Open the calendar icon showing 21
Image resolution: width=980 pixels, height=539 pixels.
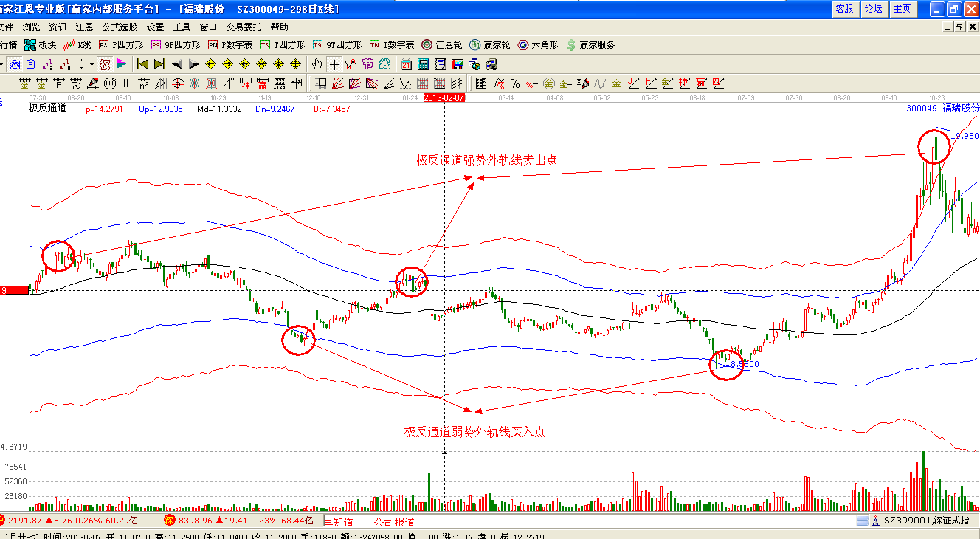(407, 64)
